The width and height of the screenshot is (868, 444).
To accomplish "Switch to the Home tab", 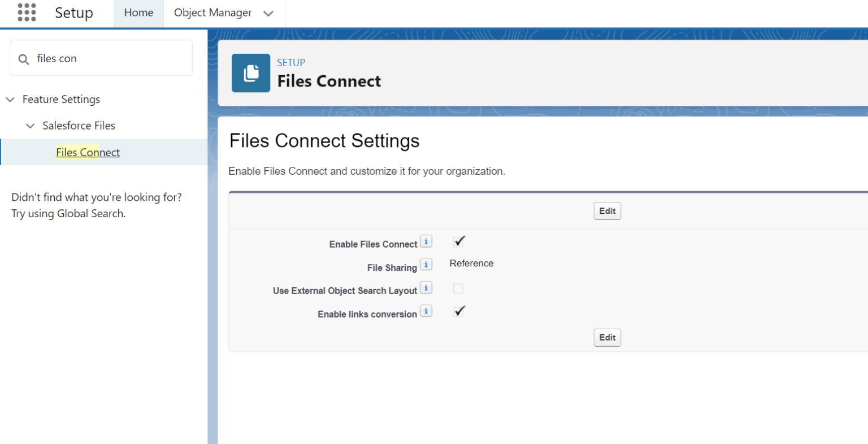I will [138, 12].
